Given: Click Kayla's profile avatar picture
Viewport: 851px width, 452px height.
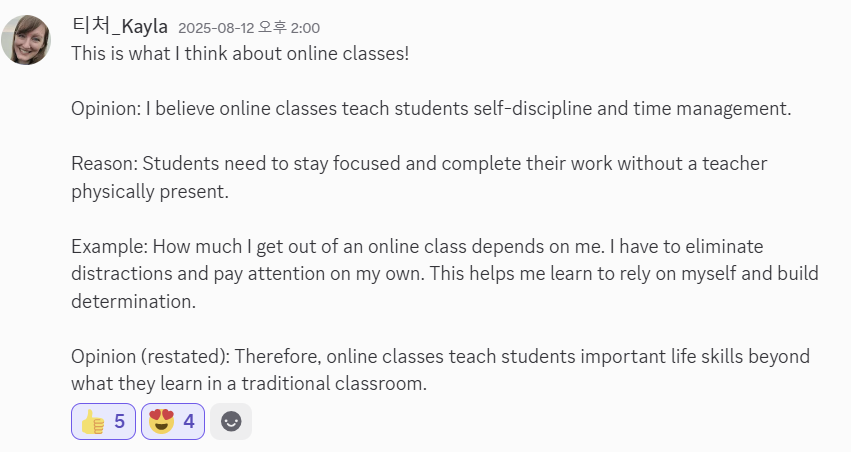Looking at the screenshot, I should (27, 40).
